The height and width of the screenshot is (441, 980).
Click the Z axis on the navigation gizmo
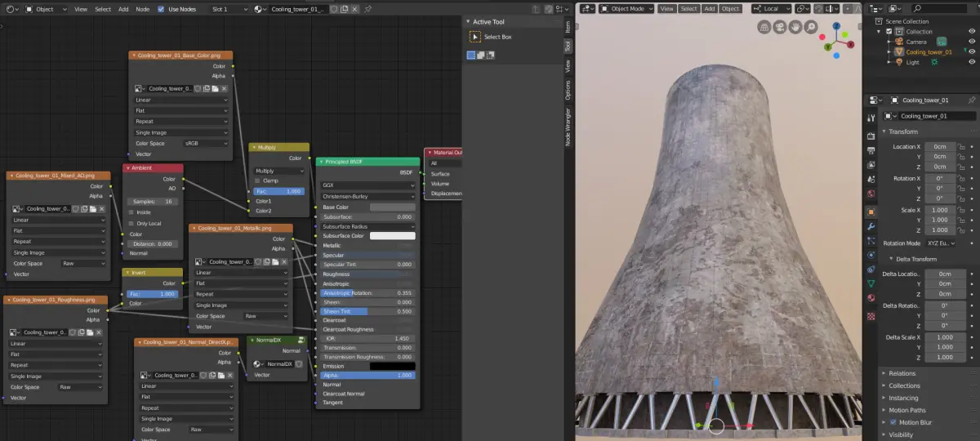coord(837,25)
